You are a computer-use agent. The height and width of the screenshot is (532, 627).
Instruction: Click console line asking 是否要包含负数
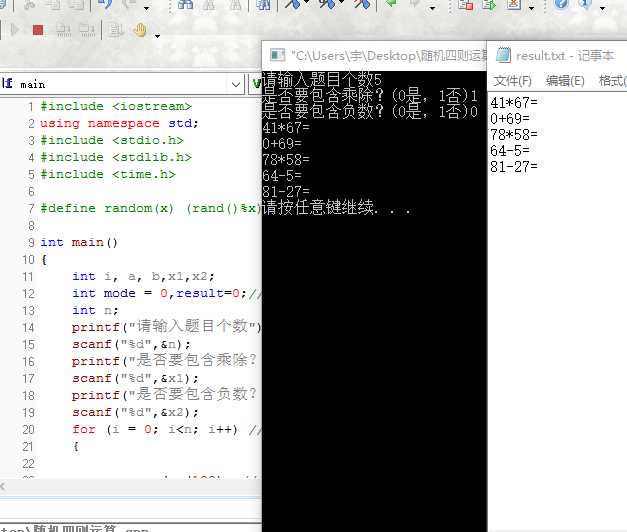click(370, 111)
